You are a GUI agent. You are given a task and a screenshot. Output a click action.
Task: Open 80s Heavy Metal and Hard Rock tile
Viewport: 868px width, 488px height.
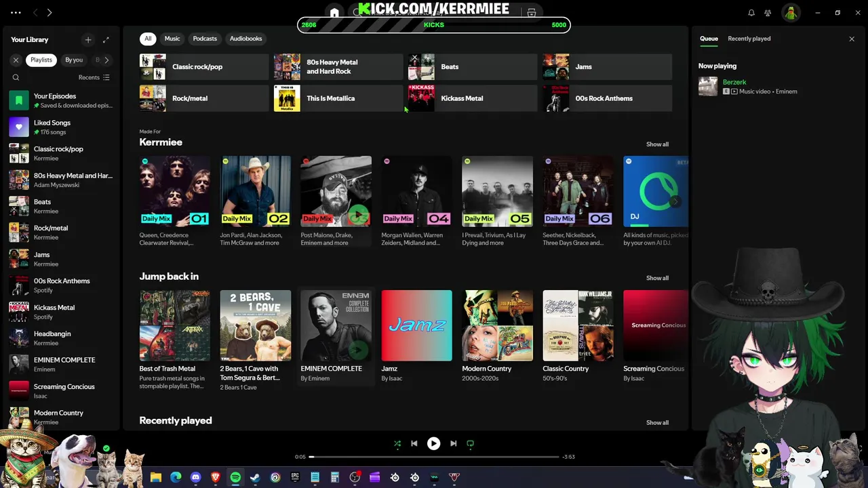coord(338,67)
